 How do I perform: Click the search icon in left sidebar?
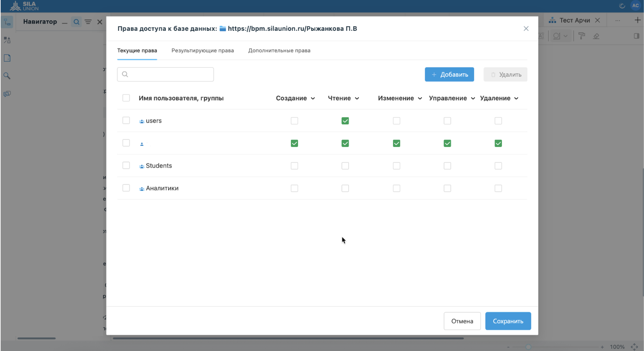click(7, 76)
